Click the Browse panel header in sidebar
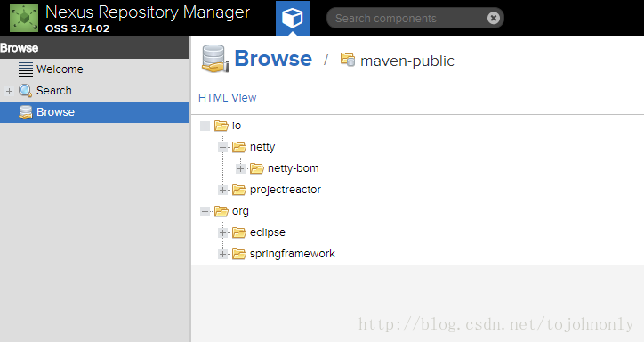644x342 pixels. click(x=94, y=48)
